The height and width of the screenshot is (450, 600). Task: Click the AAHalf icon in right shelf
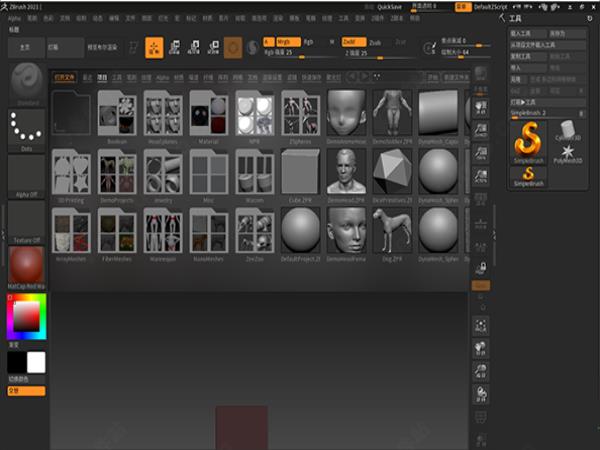pos(481,176)
